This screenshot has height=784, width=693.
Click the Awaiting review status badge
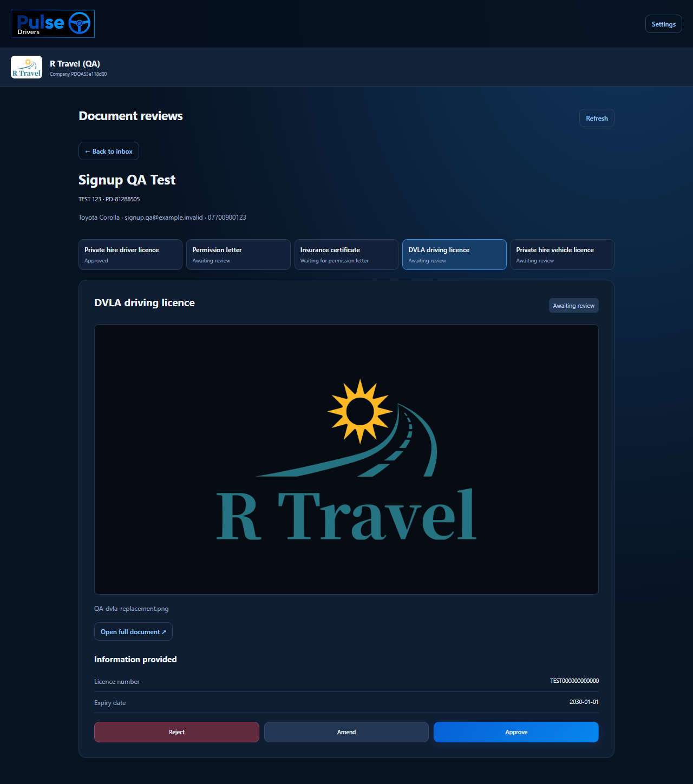[x=574, y=306]
